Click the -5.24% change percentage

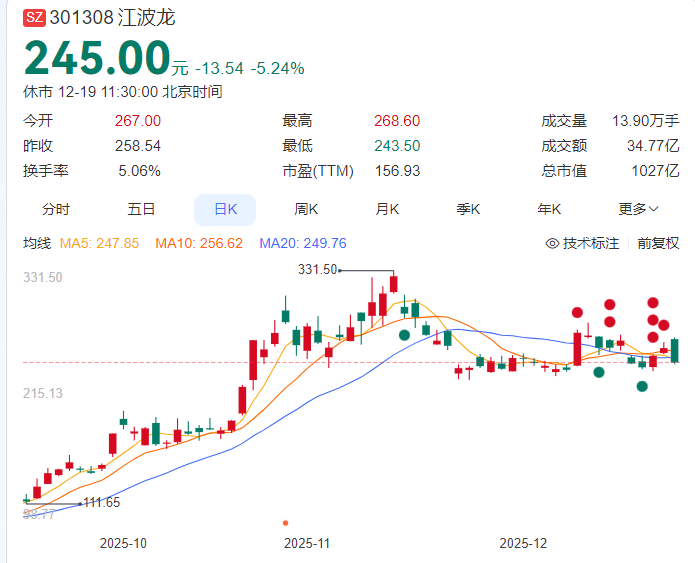[x=277, y=69]
